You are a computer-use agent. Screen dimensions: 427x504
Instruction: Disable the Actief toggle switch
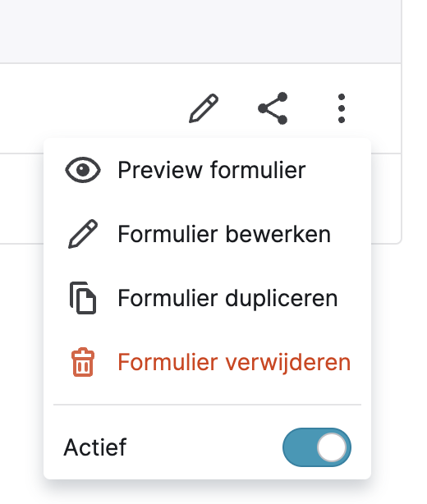[x=317, y=447]
